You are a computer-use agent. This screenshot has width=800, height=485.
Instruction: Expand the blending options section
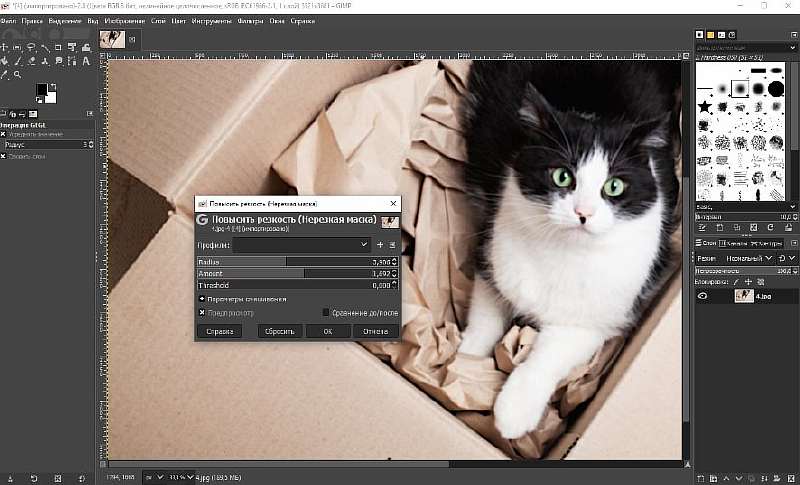[x=202, y=299]
